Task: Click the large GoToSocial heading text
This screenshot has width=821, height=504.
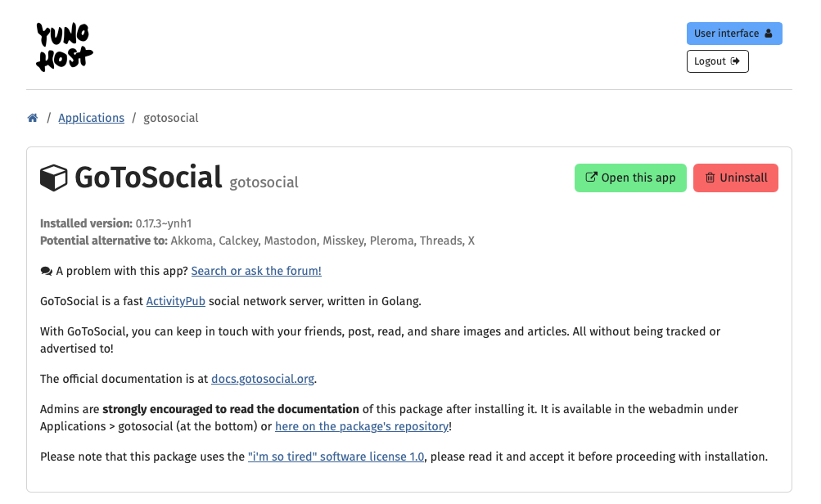Action: coord(148,178)
